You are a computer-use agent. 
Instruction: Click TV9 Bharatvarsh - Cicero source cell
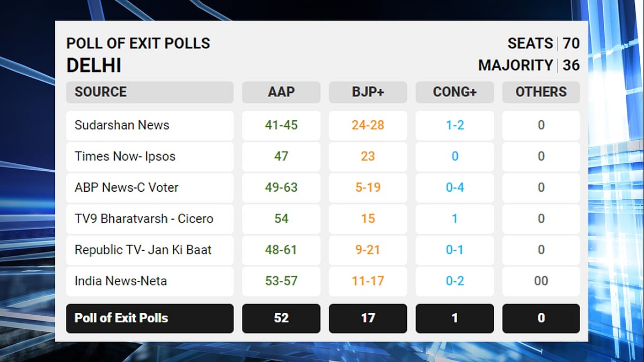point(150,219)
